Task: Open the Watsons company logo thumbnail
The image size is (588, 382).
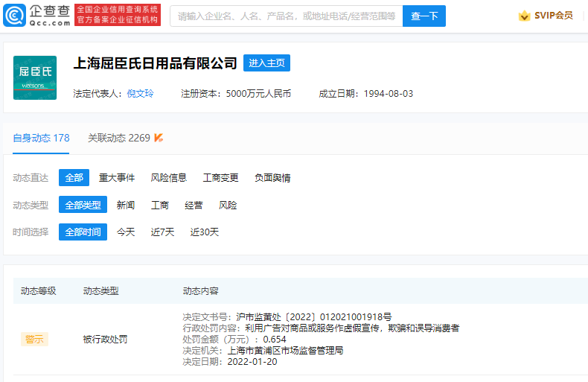Action: 35,77
